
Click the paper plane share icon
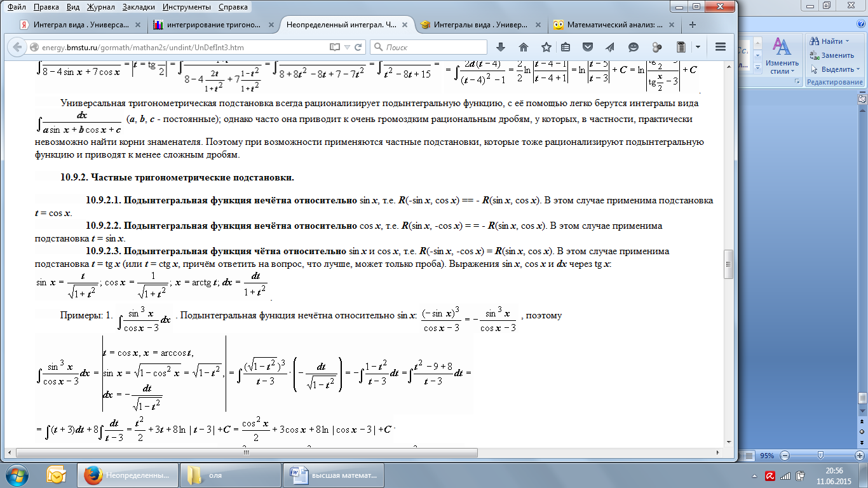tap(610, 47)
